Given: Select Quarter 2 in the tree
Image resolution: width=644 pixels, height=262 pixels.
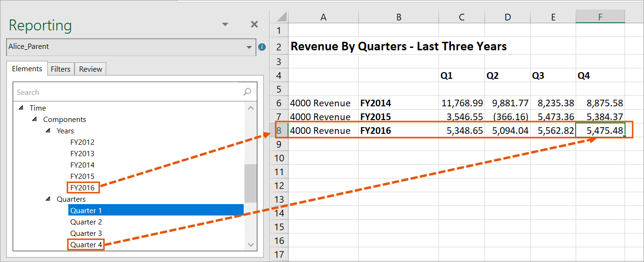Looking at the screenshot, I should (x=86, y=222).
